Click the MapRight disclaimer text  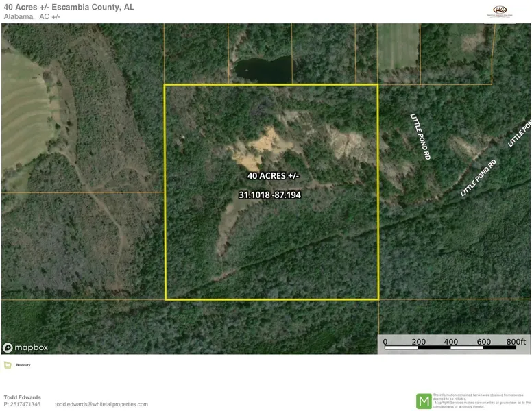pyautogui.click(x=481, y=401)
